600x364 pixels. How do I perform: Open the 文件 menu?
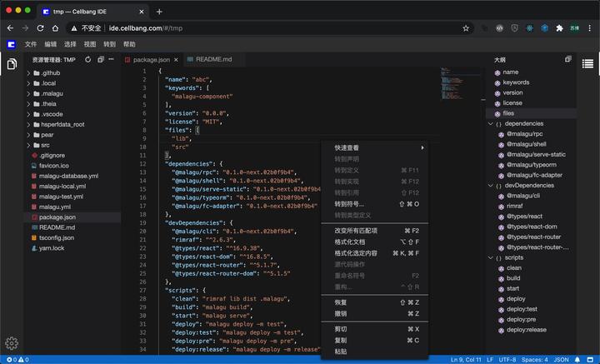(x=31, y=44)
